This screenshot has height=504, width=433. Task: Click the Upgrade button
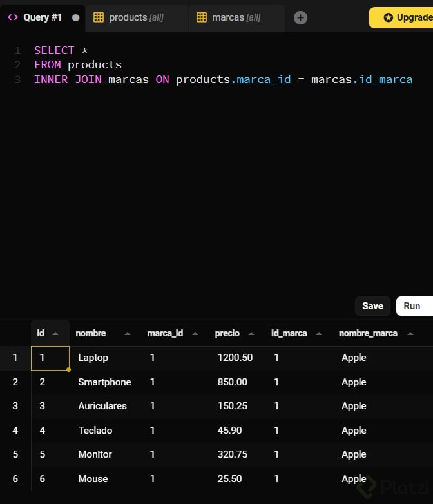pos(406,17)
